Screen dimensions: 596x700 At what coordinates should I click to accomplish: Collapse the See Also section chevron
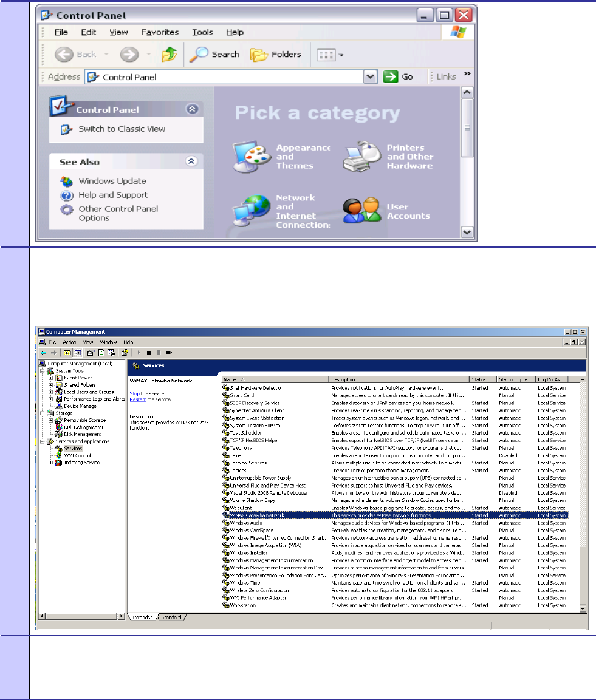[x=191, y=161]
